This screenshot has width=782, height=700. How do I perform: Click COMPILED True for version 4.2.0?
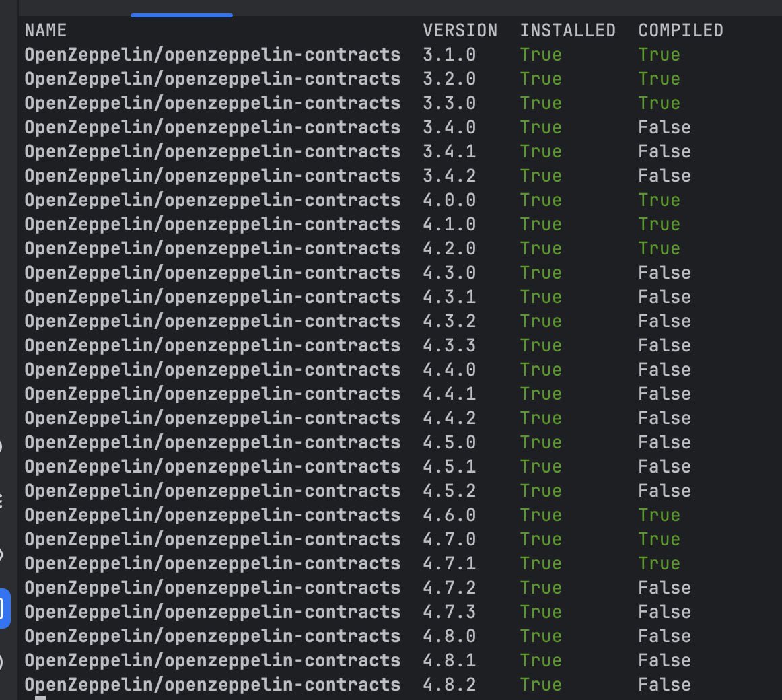click(659, 248)
